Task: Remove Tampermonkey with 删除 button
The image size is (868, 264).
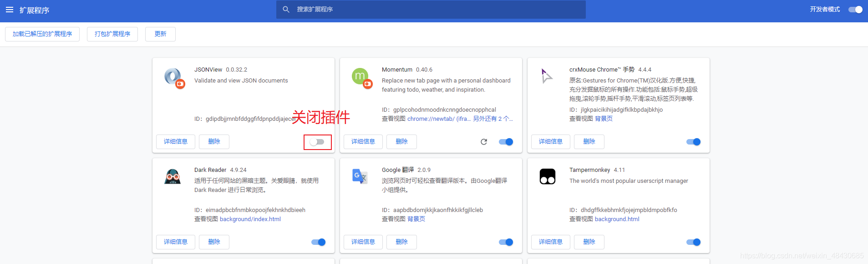Action: tap(589, 242)
